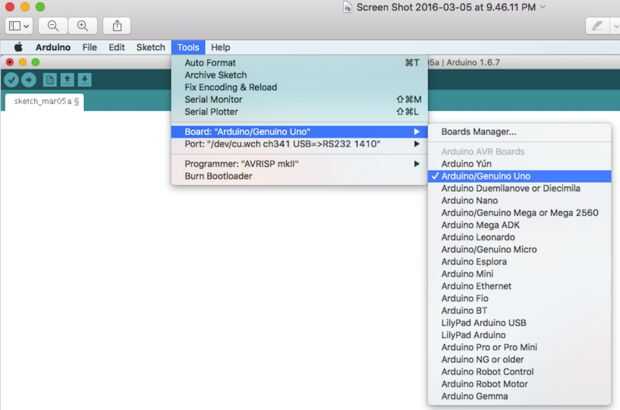Open the Sketch menu
620x410 pixels.
pos(151,47)
